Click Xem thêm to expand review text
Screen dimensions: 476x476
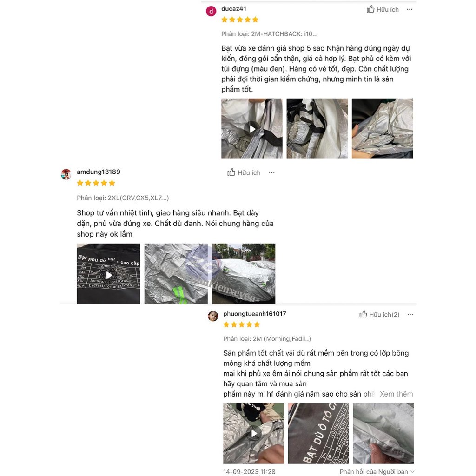396,394
